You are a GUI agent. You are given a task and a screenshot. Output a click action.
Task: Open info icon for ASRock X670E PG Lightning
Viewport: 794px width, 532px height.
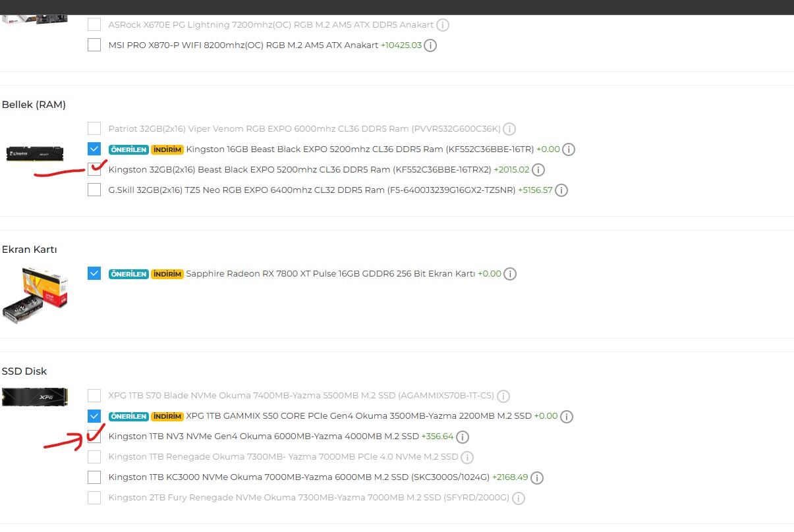443,25
